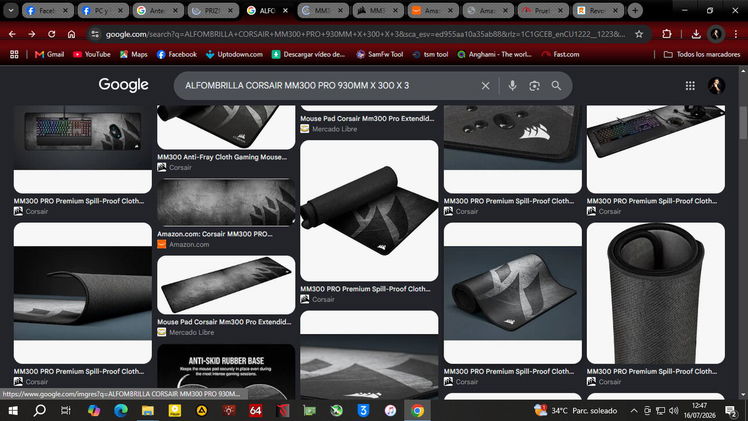The height and width of the screenshot is (421, 748).
Task: Open the taskbar clock and date
Action: tap(700, 411)
